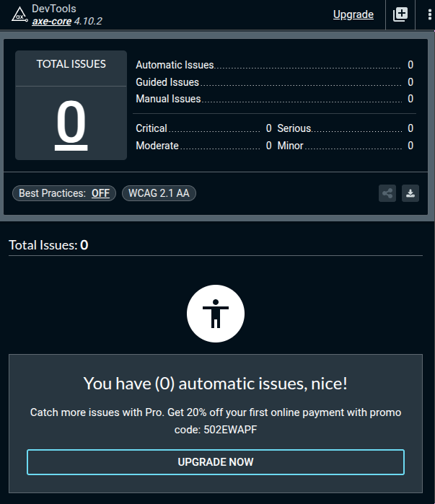Click the axe DevTools logo icon

tap(19, 15)
